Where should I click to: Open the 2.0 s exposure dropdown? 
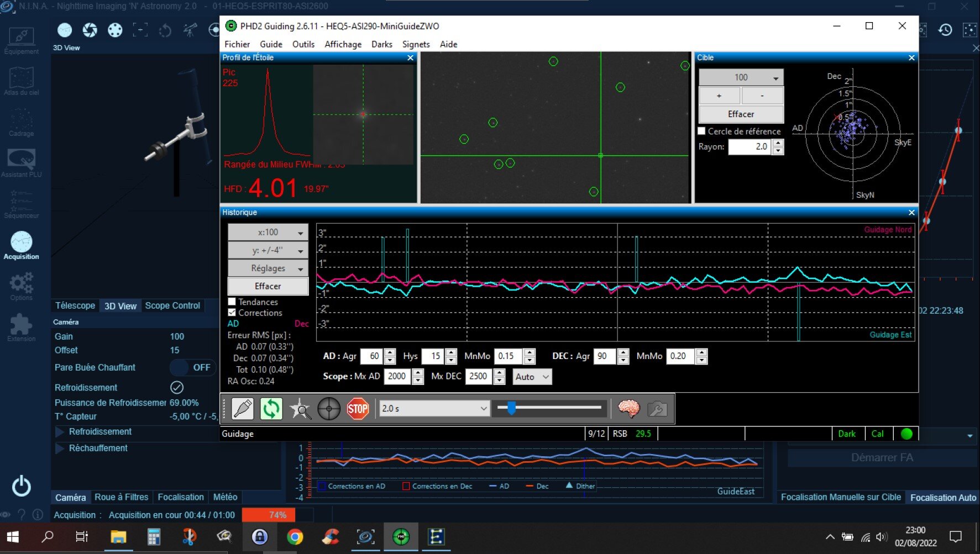(x=434, y=408)
